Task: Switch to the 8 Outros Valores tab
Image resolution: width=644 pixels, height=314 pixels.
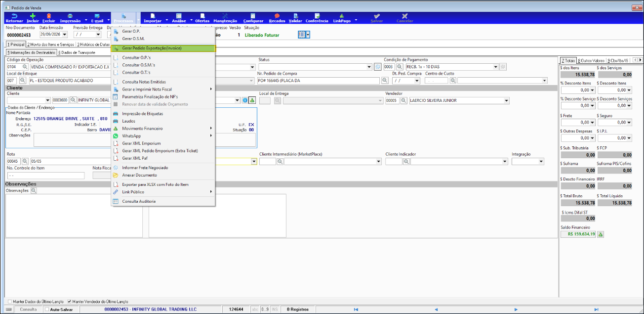Action: pyautogui.click(x=591, y=60)
